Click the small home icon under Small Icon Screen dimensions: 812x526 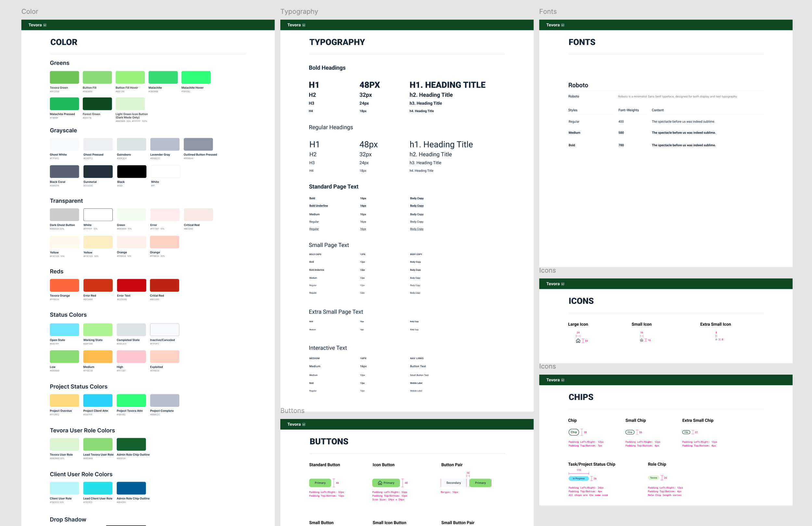(641, 340)
